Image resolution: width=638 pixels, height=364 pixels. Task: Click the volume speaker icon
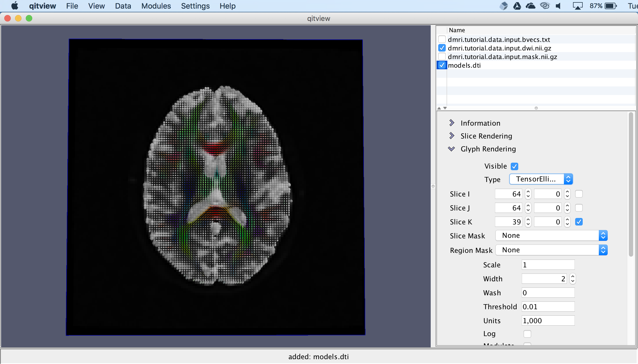559,6
